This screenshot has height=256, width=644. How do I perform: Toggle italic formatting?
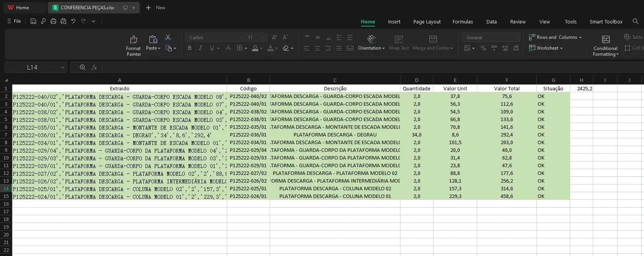(x=200, y=48)
